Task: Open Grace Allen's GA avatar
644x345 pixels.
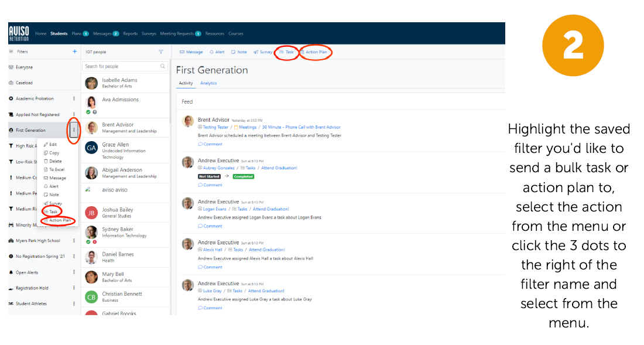Action: click(91, 148)
